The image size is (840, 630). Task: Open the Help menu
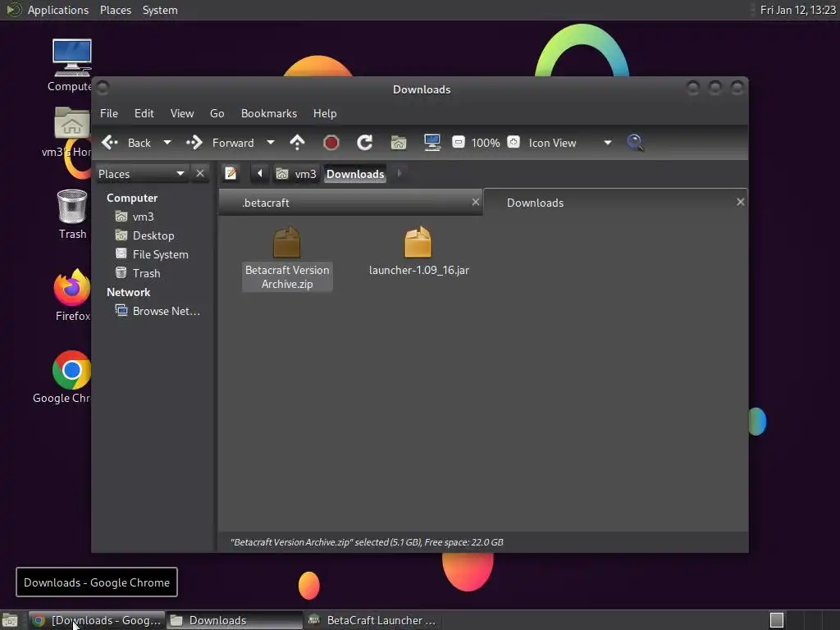point(325,113)
